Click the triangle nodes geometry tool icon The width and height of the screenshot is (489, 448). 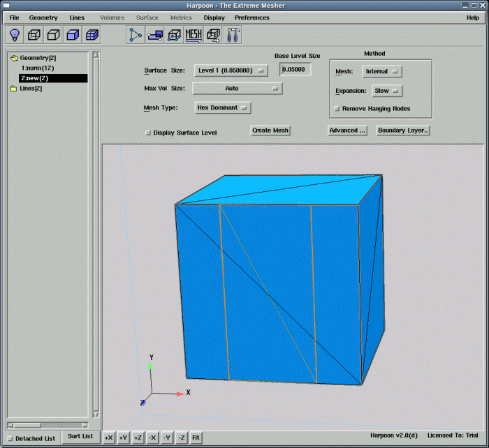tap(136, 35)
